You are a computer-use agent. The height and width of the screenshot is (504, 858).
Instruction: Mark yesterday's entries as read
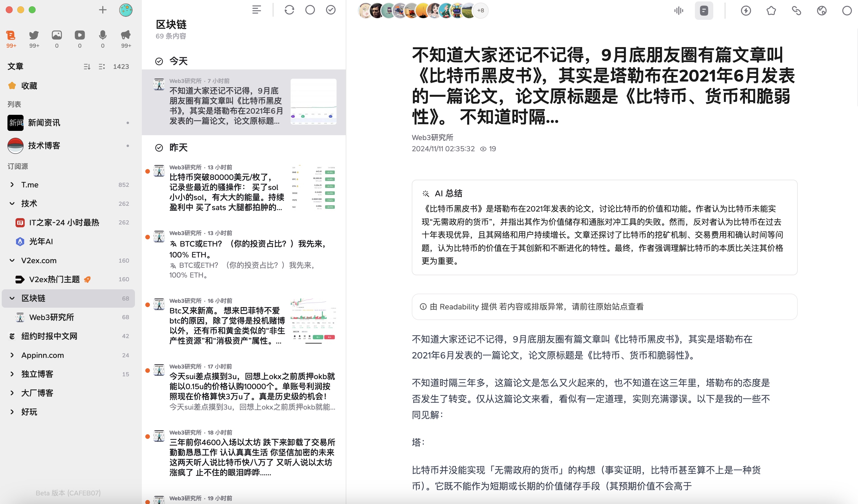click(159, 148)
